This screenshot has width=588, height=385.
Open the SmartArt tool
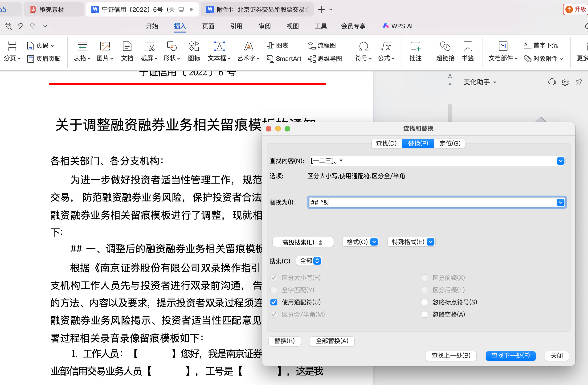coord(284,59)
